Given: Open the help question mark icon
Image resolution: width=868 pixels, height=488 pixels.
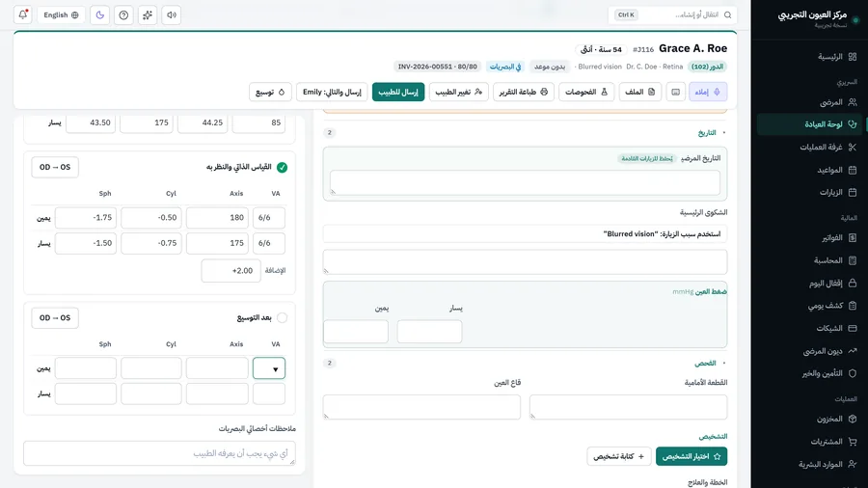Looking at the screenshot, I should [123, 14].
